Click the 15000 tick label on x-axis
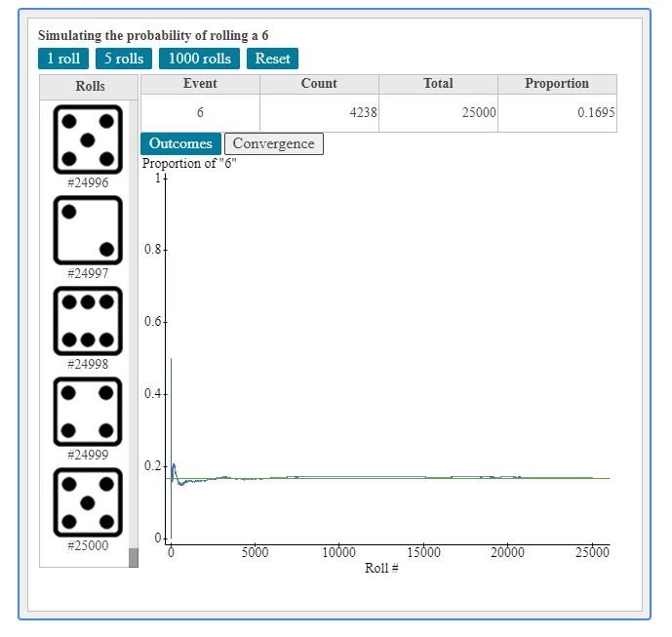The image size is (672, 637). coord(423,552)
